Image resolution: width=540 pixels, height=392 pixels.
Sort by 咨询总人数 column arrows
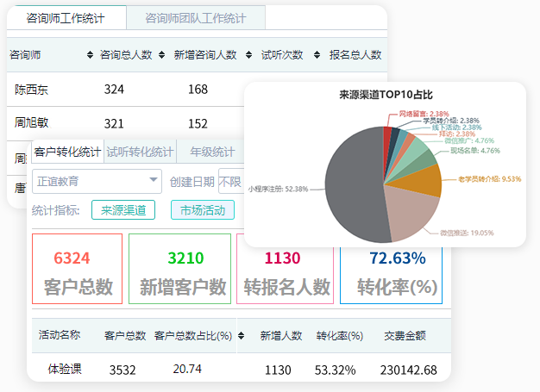tap(161, 54)
